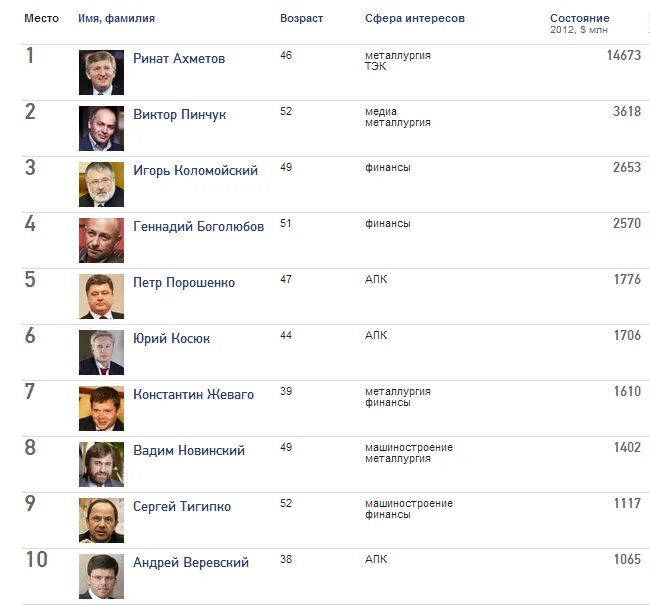Image resolution: width=650 pixels, height=605 pixels.
Task: Open Сергей Тигипко's name link
Action: coord(182,507)
